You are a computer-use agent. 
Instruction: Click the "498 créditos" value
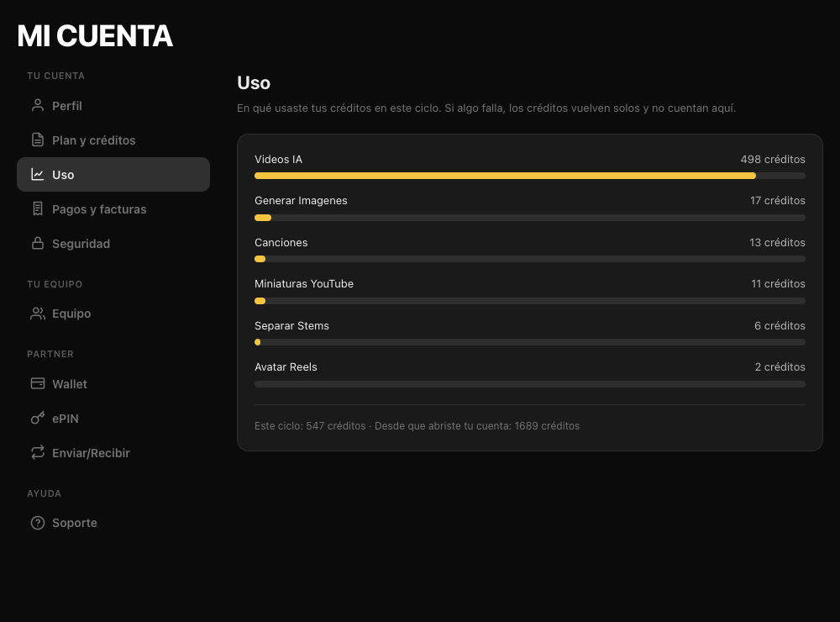click(x=773, y=159)
